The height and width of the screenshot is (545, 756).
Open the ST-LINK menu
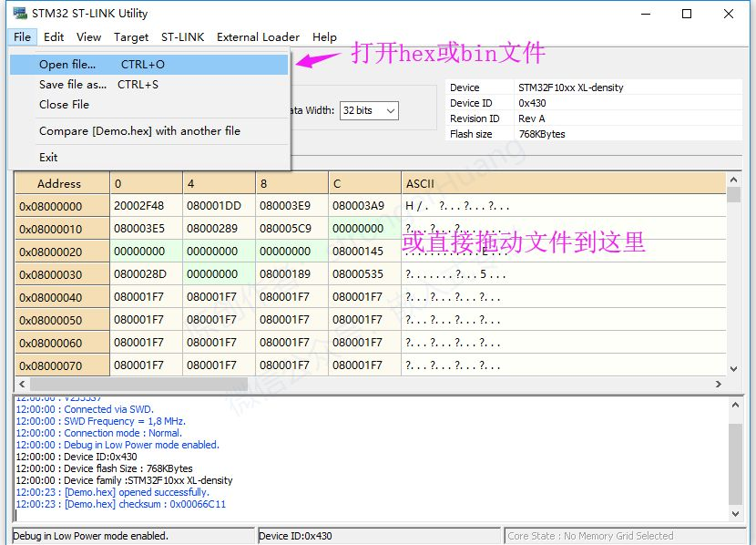(183, 37)
